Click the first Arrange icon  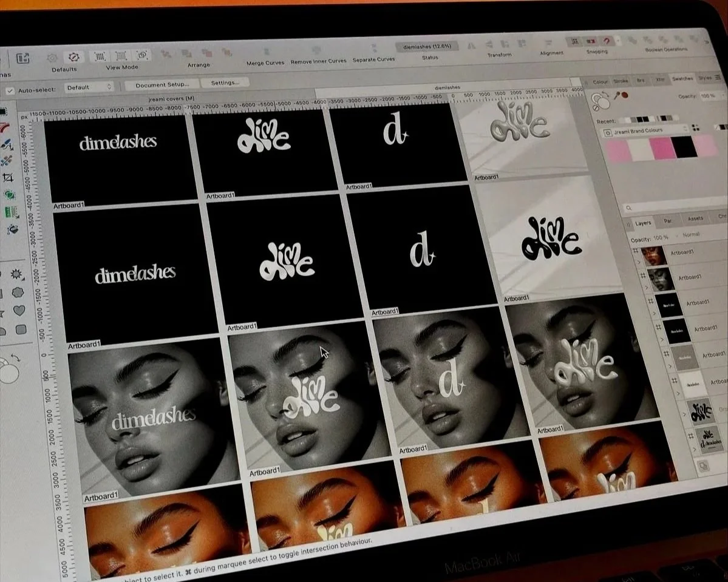pyautogui.click(x=166, y=54)
